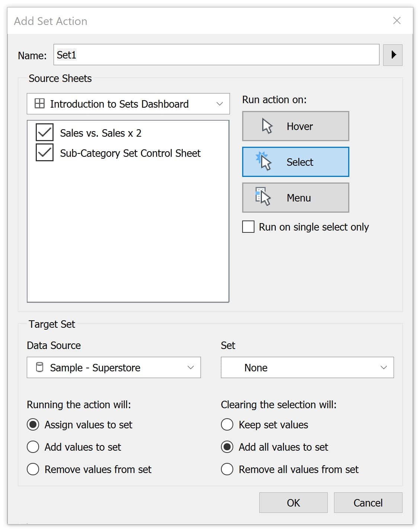The width and height of the screenshot is (420, 530).
Task: Uncheck Sales vs. Sales x 2 sheet
Action: (45, 132)
